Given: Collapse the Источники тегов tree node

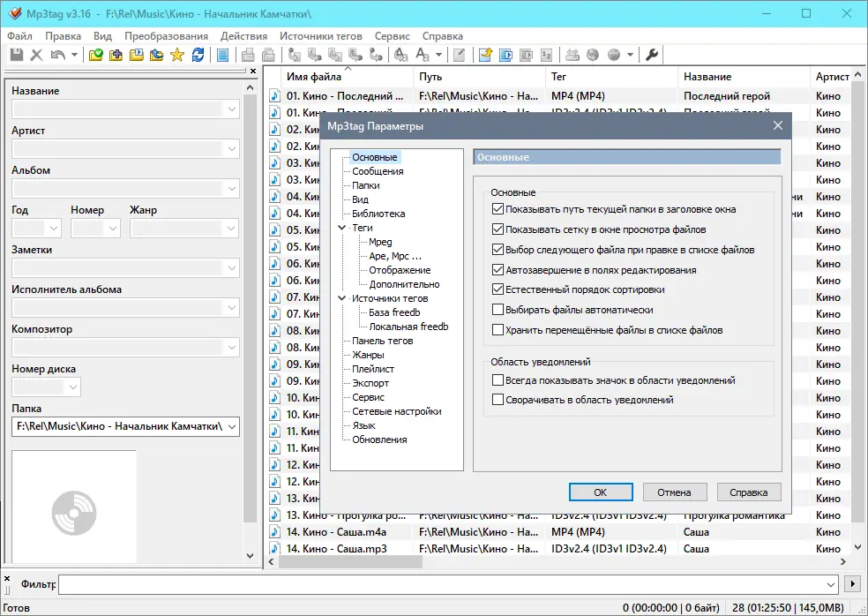Looking at the screenshot, I should pyautogui.click(x=342, y=298).
